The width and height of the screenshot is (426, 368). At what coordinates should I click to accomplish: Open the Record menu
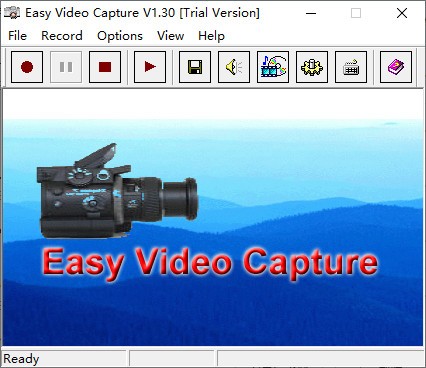tap(62, 36)
